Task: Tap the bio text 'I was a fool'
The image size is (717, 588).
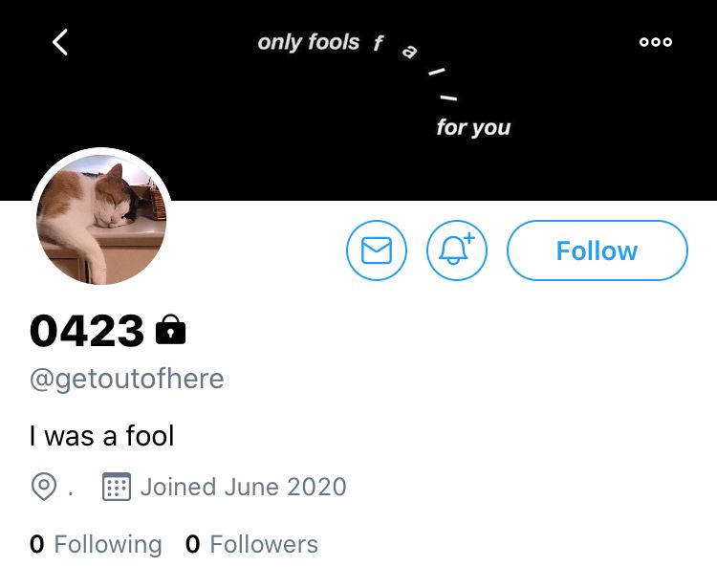Action: [x=101, y=435]
